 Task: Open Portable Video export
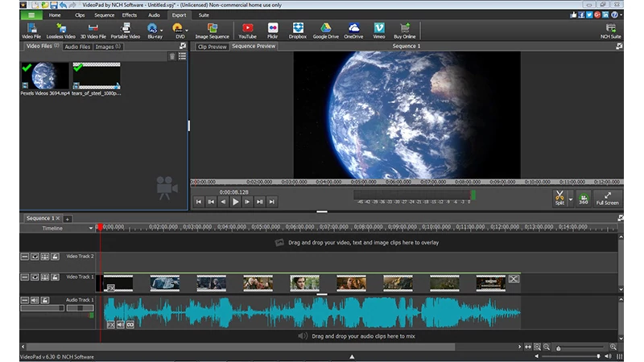(x=126, y=31)
